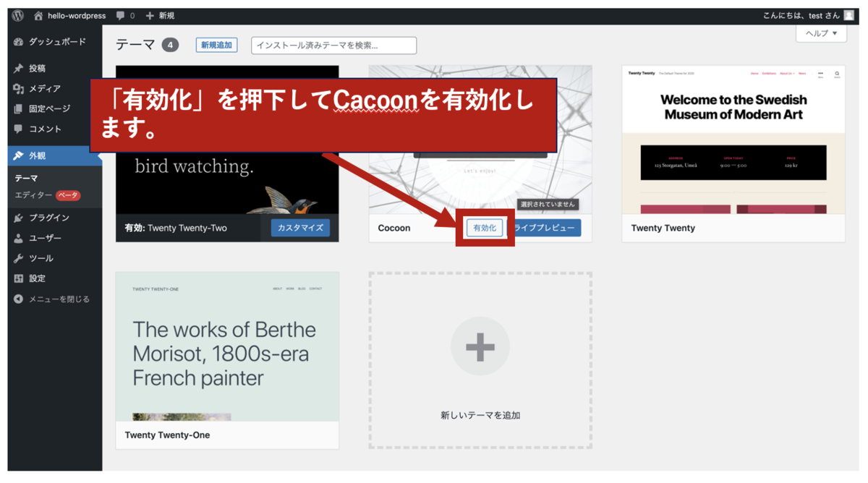Open エディター beta submenu item
Screen dimensions: 868x483
pyautogui.click(x=47, y=195)
